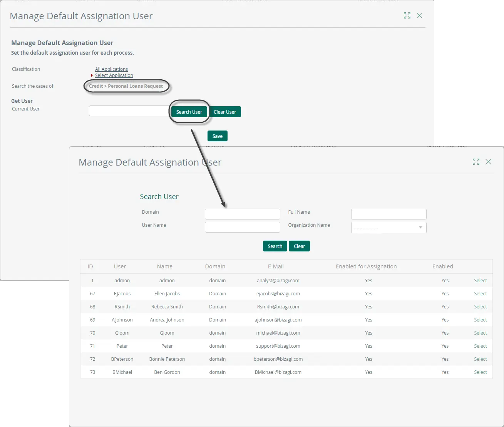Select user Rebecca Smith
Screen dimensions: 504x427
pyautogui.click(x=480, y=307)
